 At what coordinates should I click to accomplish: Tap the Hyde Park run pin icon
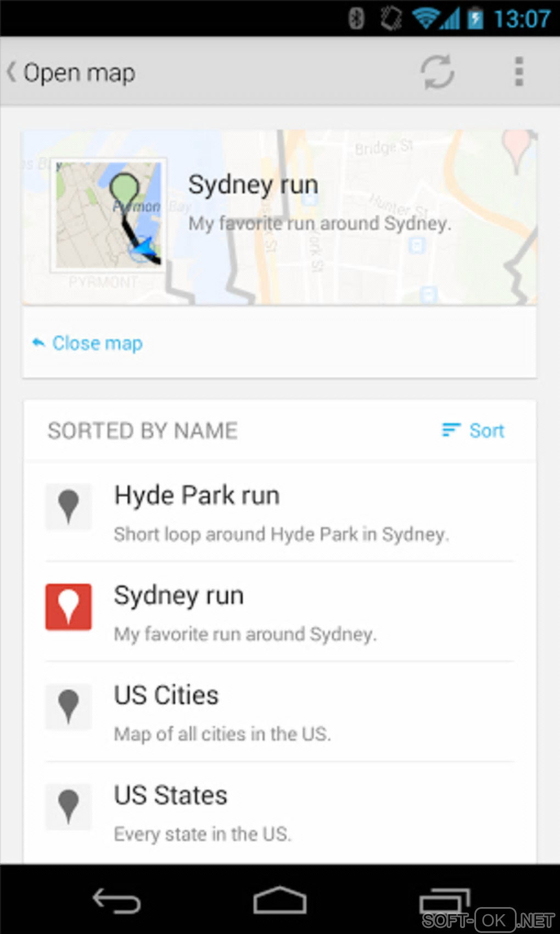click(x=69, y=506)
